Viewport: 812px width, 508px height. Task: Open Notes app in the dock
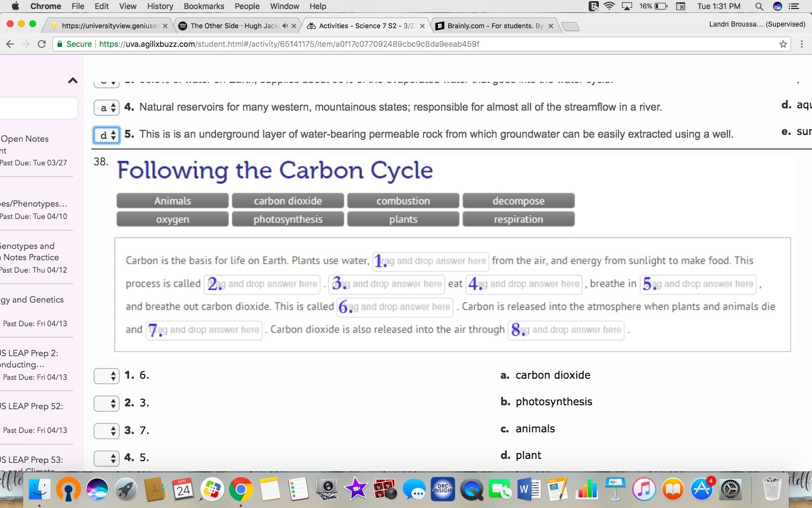pyautogui.click(x=270, y=489)
